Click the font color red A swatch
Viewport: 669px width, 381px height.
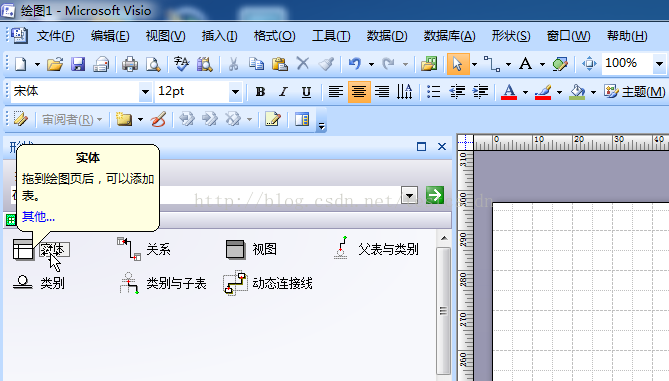pyautogui.click(x=509, y=91)
